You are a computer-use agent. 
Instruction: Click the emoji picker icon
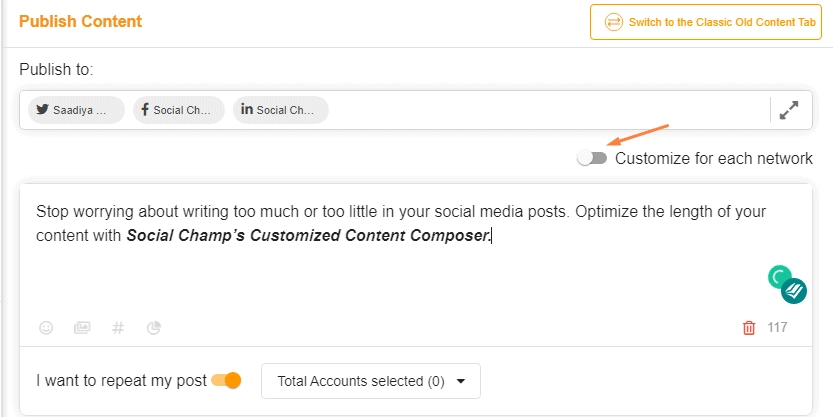point(46,327)
